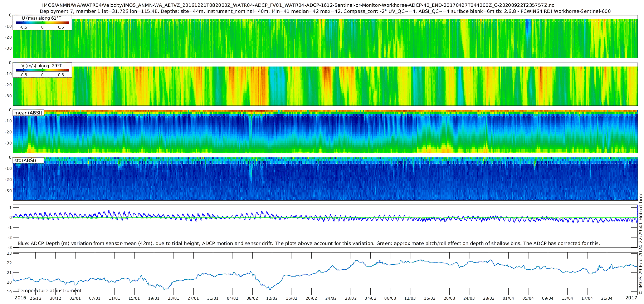Click the 'U (m/s) along 61°T' legend title
This screenshot has width=644, height=304.
tap(42, 18)
